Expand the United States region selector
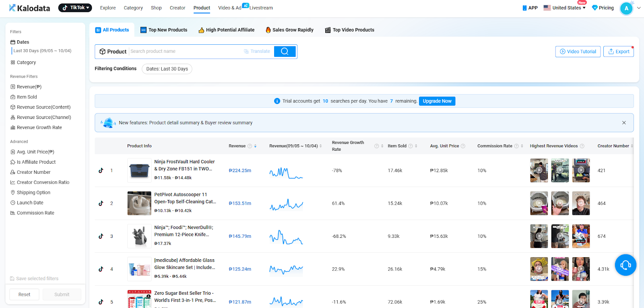Image resolution: width=644 pixels, height=308 pixels. point(564,8)
